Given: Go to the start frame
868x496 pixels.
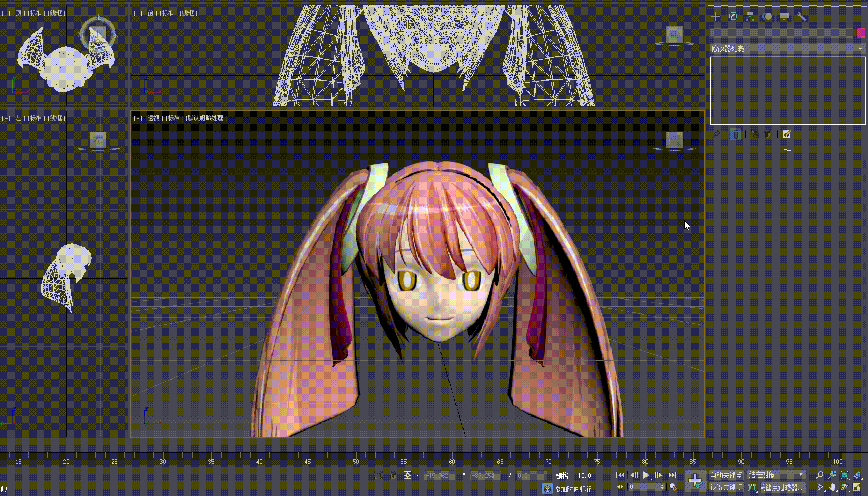Looking at the screenshot, I should click(x=620, y=475).
